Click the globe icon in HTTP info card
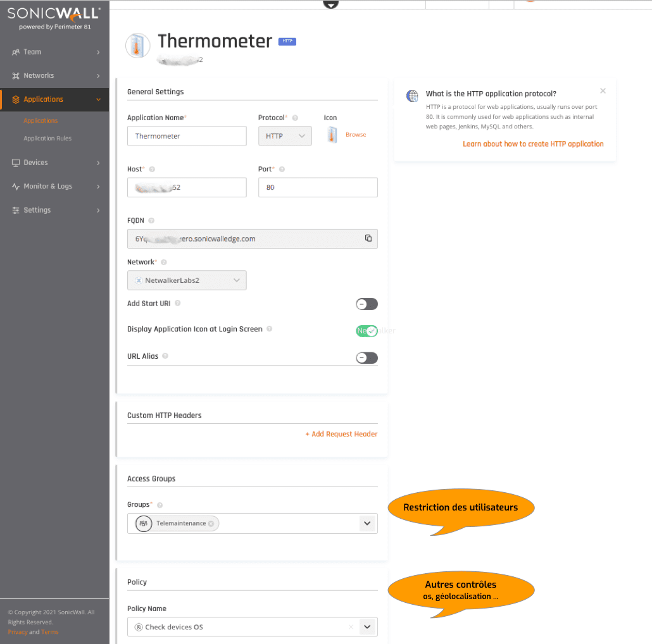Viewport: 652px width, 644px height. pyautogui.click(x=412, y=96)
